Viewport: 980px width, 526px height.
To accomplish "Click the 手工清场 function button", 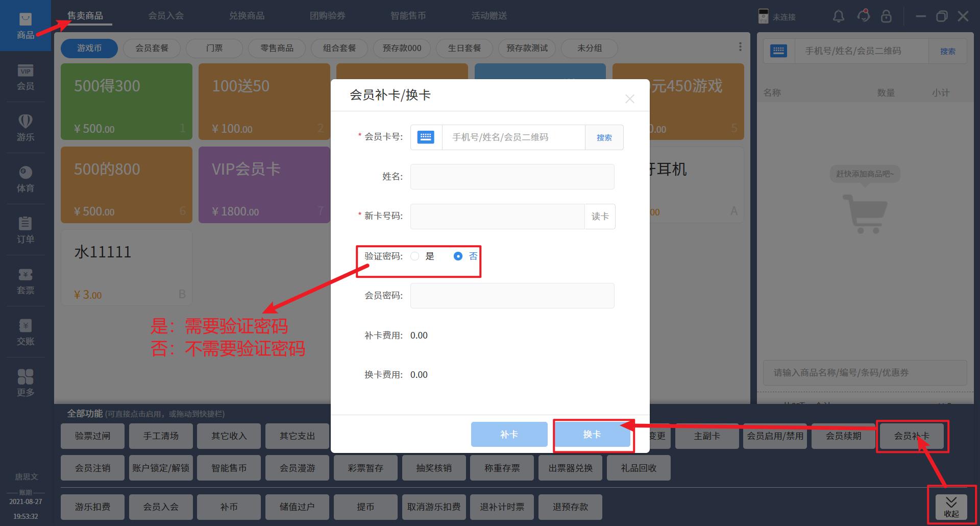I will (x=161, y=436).
